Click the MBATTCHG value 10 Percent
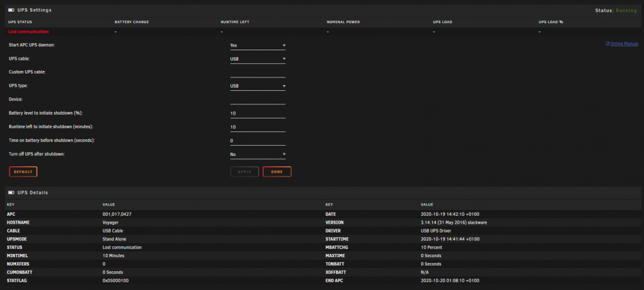Image resolution: width=644 pixels, height=290 pixels. coord(431,247)
